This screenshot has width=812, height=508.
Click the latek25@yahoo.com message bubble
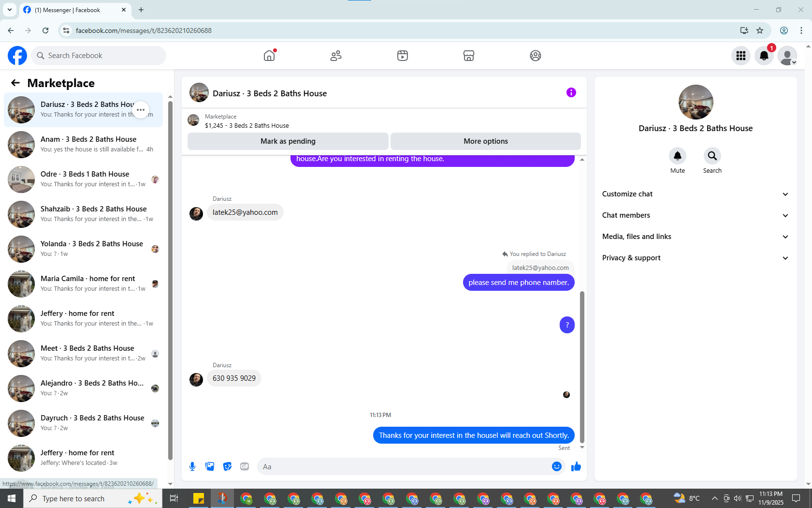coord(245,212)
